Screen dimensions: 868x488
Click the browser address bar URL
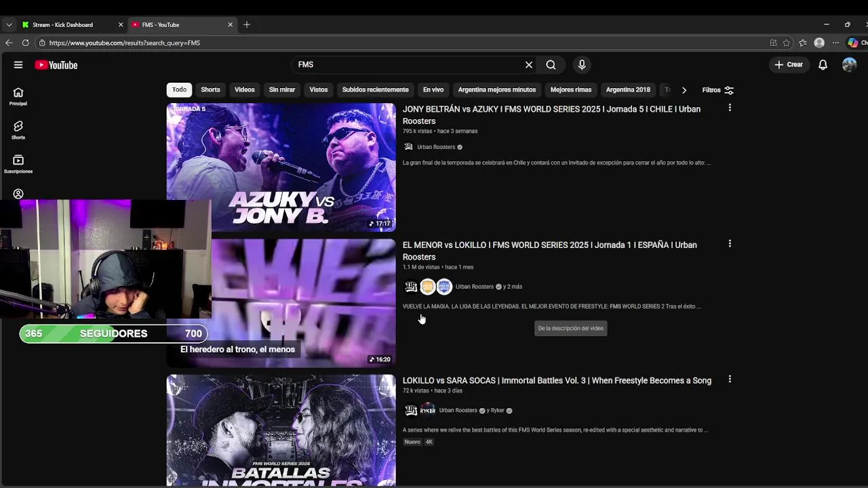[x=124, y=43]
